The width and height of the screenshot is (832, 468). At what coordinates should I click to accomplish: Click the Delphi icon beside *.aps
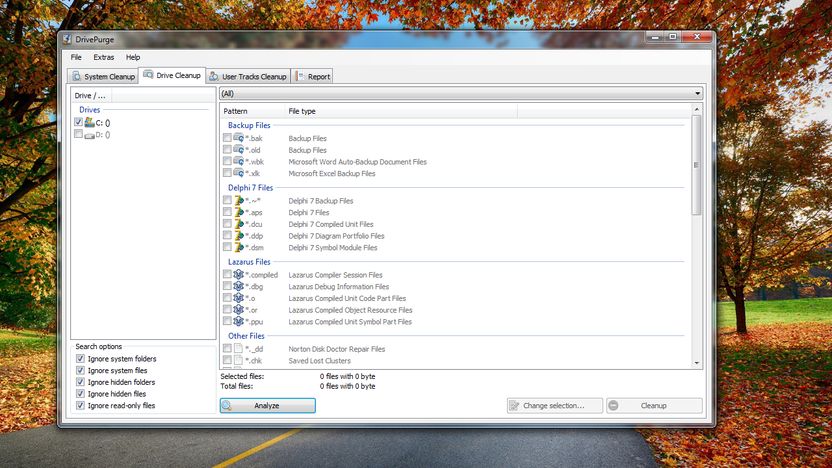(239, 212)
